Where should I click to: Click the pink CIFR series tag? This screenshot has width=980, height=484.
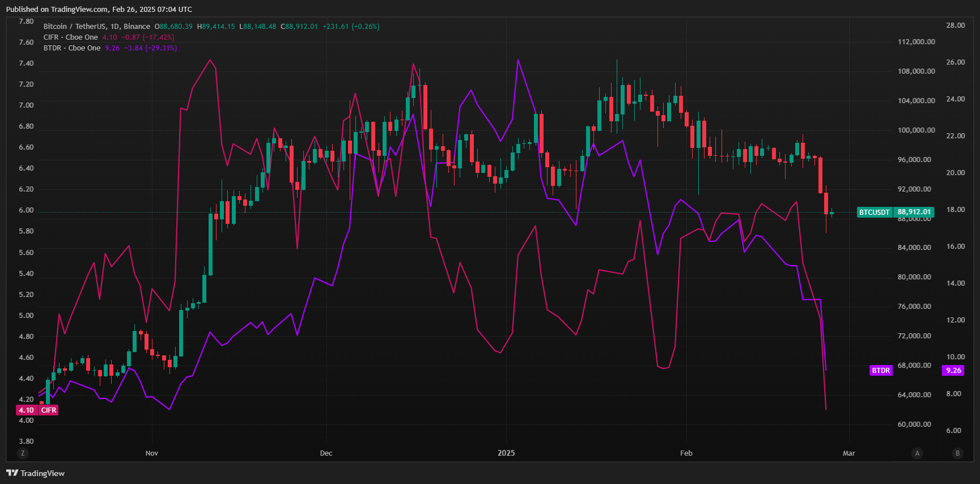[x=49, y=410]
